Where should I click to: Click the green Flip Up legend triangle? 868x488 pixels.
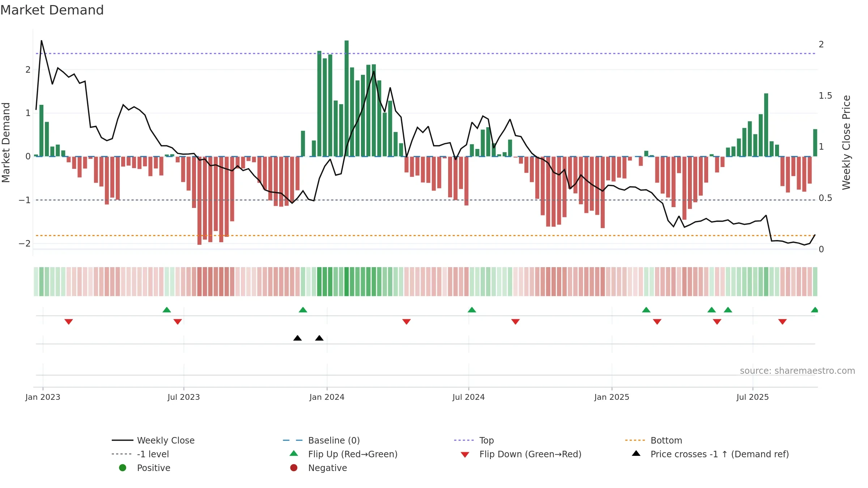click(x=294, y=453)
